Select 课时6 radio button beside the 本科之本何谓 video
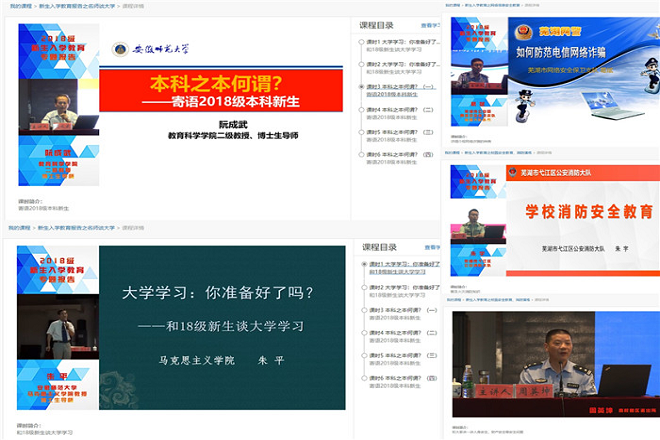Image resolution: width=660 pixels, height=440 pixels. pyautogui.click(x=361, y=155)
